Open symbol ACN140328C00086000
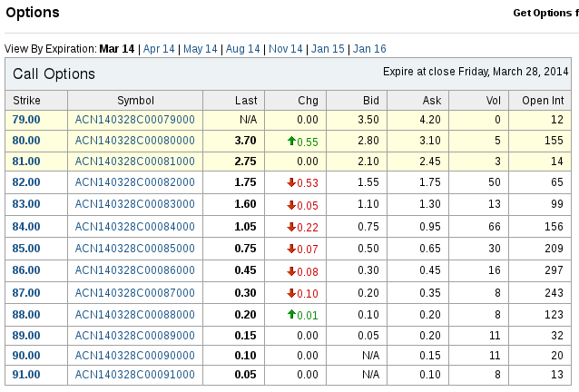Image resolution: width=579 pixels, height=392 pixels. (x=135, y=270)
